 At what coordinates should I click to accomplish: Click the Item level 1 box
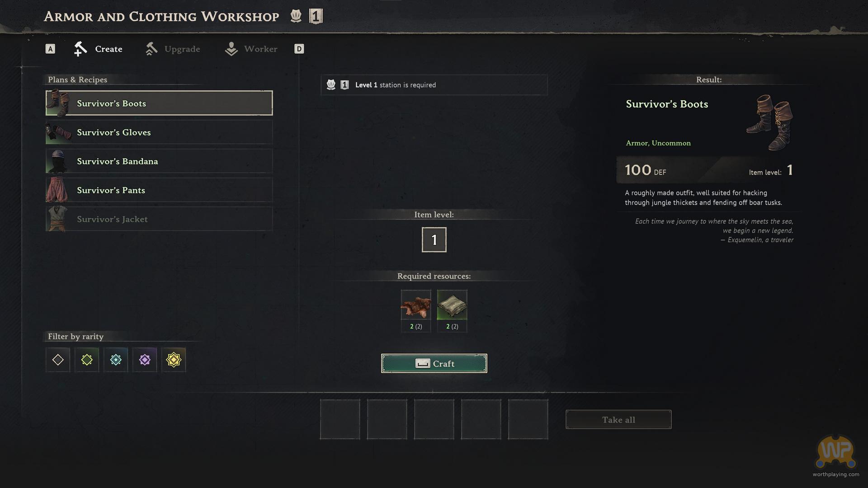(x=434, y=239)
